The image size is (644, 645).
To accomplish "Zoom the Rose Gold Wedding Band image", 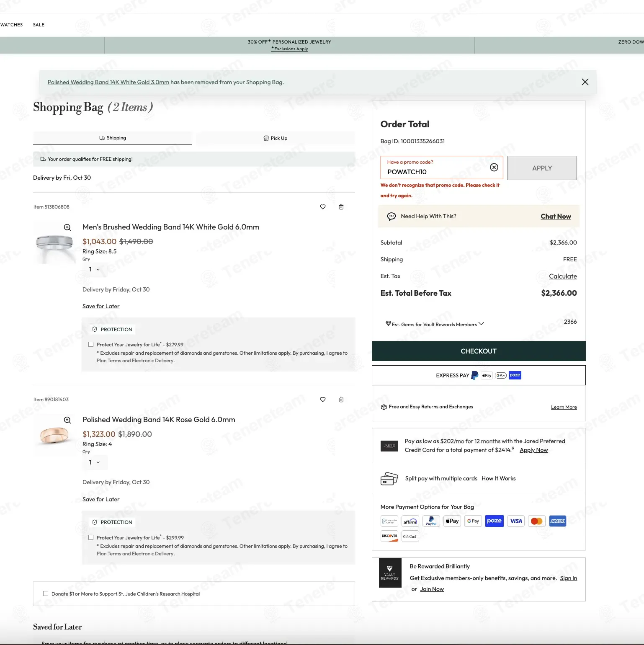I will [67, 420].
